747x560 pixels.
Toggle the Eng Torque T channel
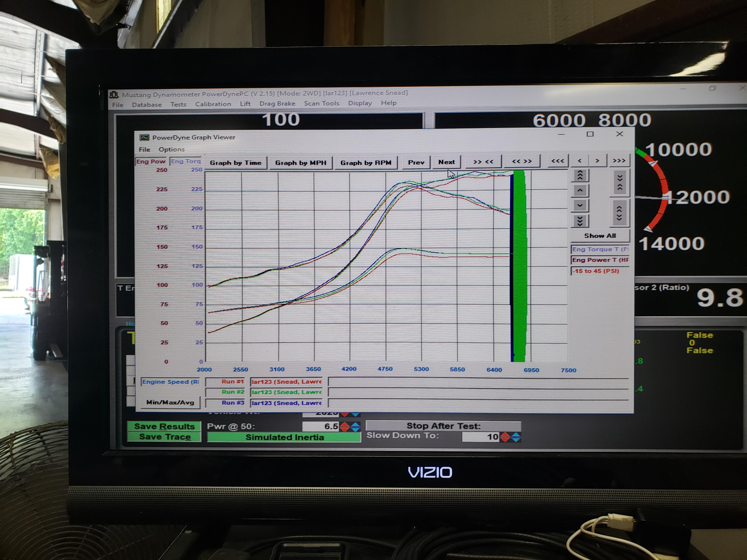coord(600,250)
